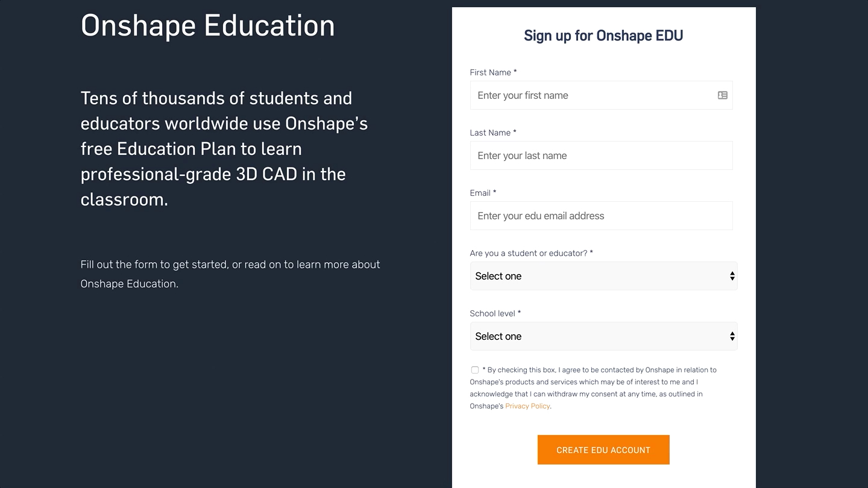Click the School level dropdown arrows
This screenshot has width=868, height=488.
tap(732, 336)
